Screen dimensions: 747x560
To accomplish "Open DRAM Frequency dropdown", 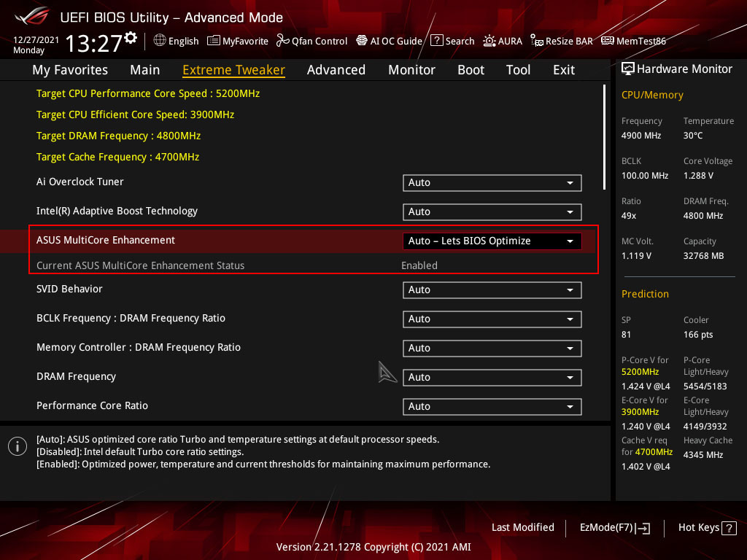I will coord(492,378).
